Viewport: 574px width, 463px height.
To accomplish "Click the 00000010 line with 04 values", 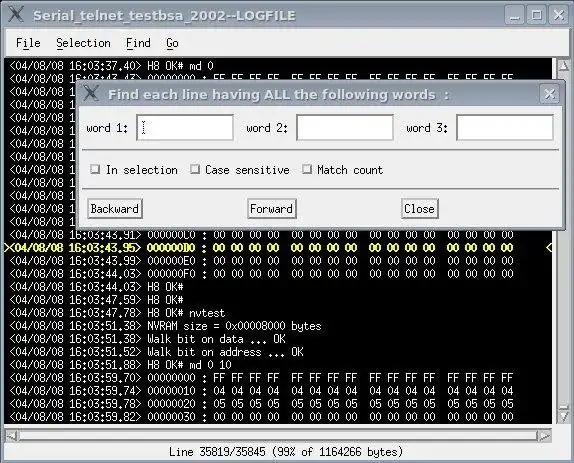I will click(261, 391).
